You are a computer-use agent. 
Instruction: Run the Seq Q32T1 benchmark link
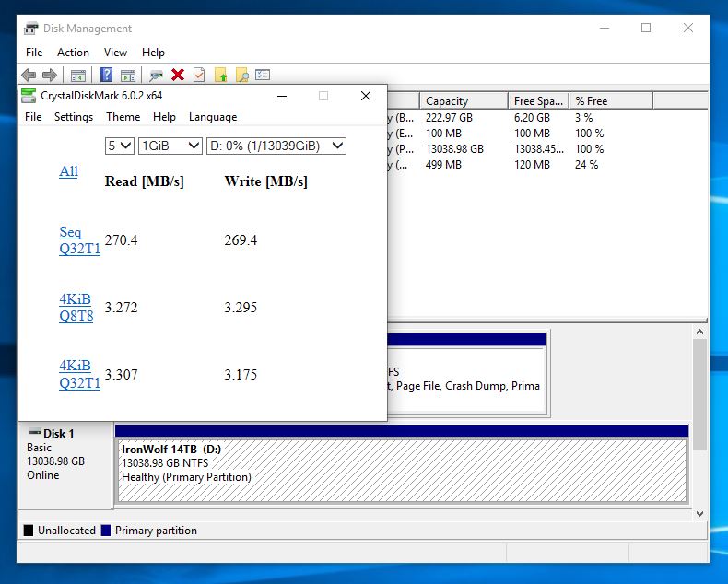coord(79,240)
